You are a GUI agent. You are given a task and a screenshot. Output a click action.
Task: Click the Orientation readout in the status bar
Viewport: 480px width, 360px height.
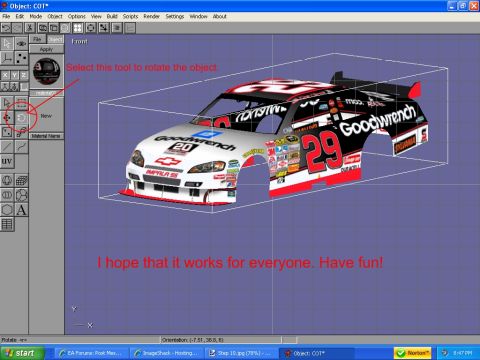tap(221, 340)
